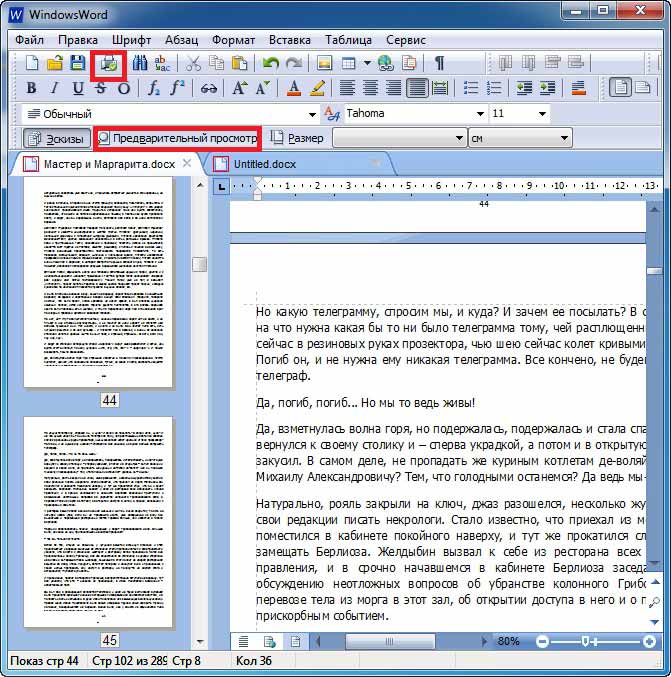
Task: Open the Правка menu
Action: (x=78, y=40)
